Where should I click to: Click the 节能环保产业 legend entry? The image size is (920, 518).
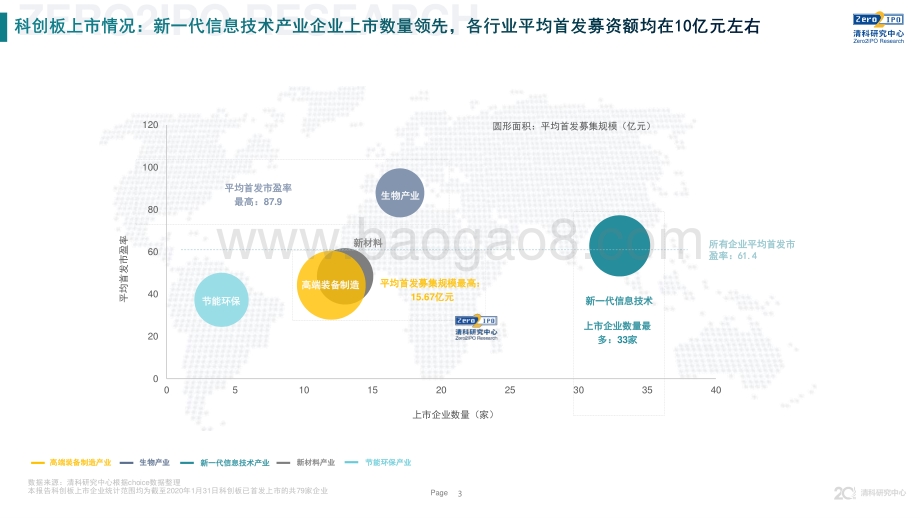point(378,462)
